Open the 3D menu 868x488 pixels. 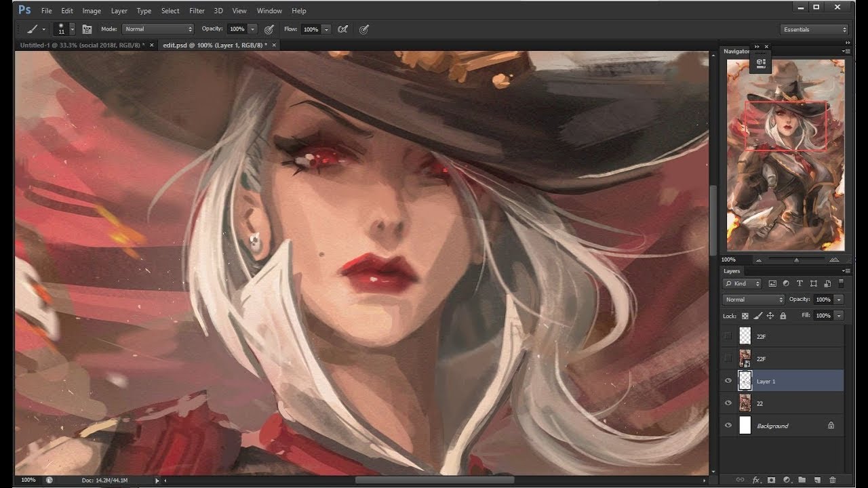pyautogui.click(x=218, y=11)
